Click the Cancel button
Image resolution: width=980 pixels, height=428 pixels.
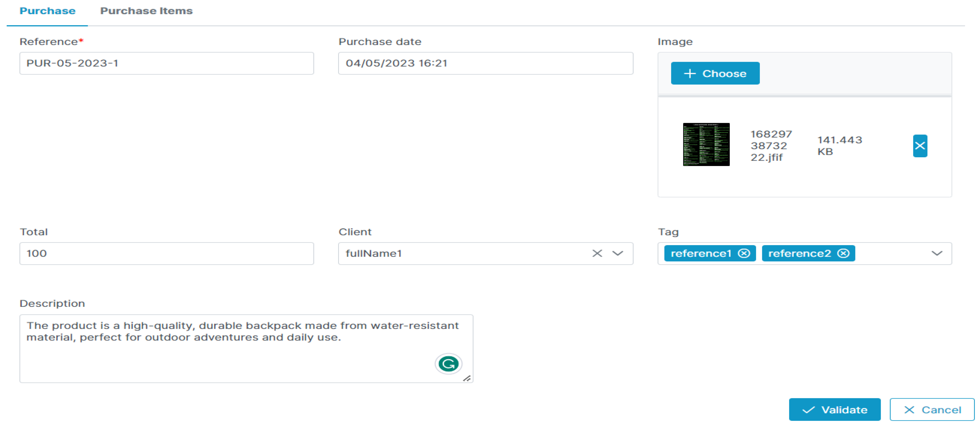point(932,410)
